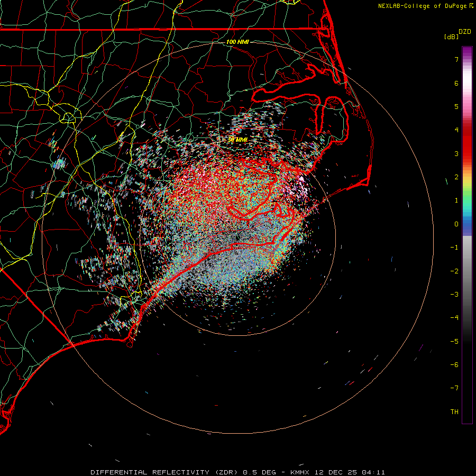Click the DZD legend title
This screenshot has width=476, height=476.
click(x=465, y=32)
